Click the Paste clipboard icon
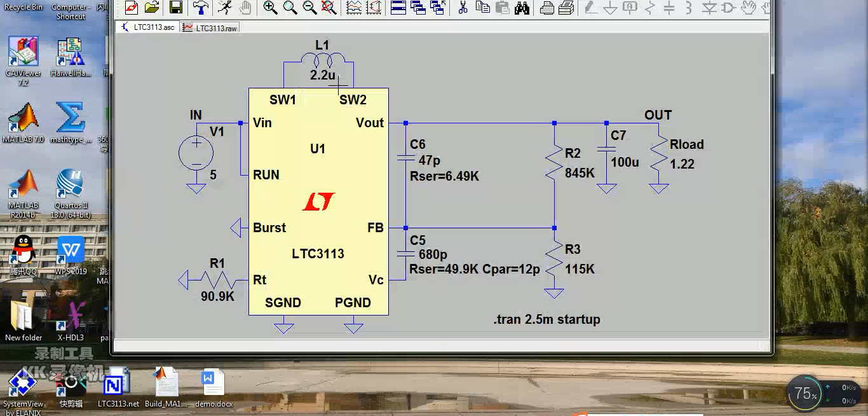The height and width of the screenshot is (416, 868). pyautogui.click(x=503, y=8)
